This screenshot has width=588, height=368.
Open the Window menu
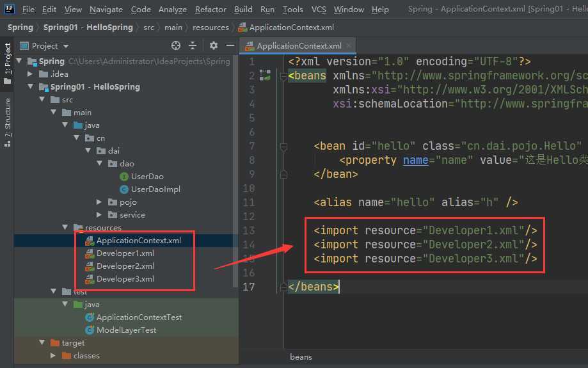point(348,10)
